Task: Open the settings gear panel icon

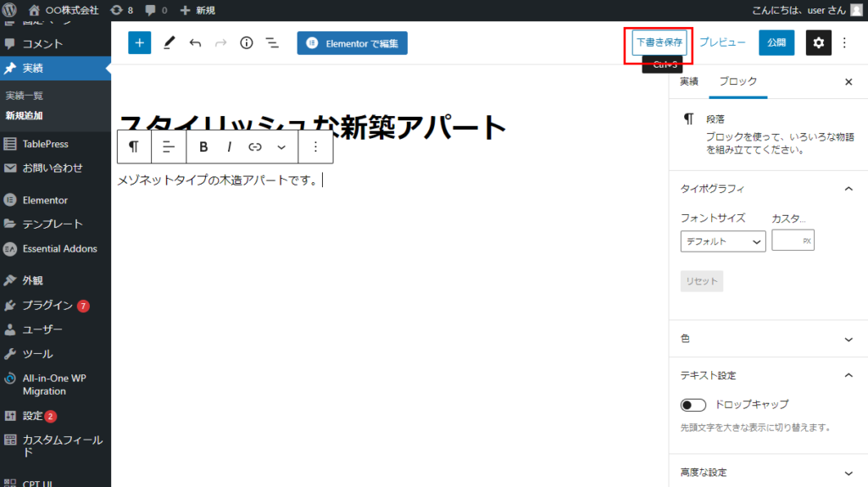Action: coord(818,43)
